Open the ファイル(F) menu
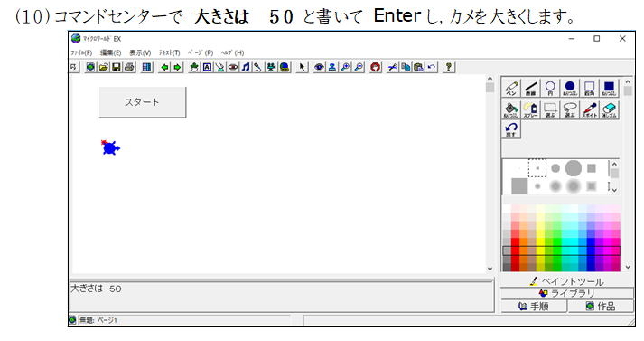Image resolution: width=644 pixels, height=341 pixels. click(81, 52)
